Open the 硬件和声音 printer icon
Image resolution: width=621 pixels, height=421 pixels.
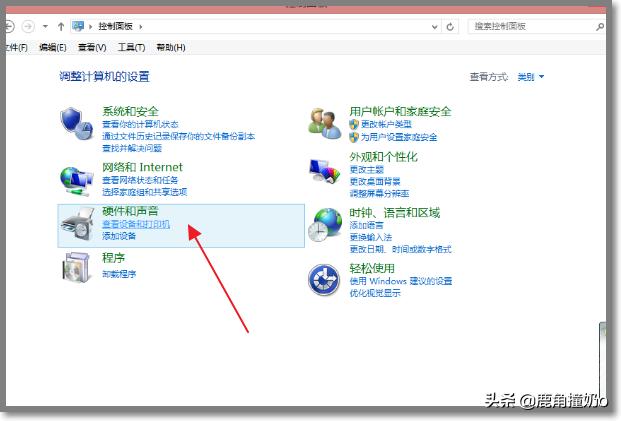point(77,224)
